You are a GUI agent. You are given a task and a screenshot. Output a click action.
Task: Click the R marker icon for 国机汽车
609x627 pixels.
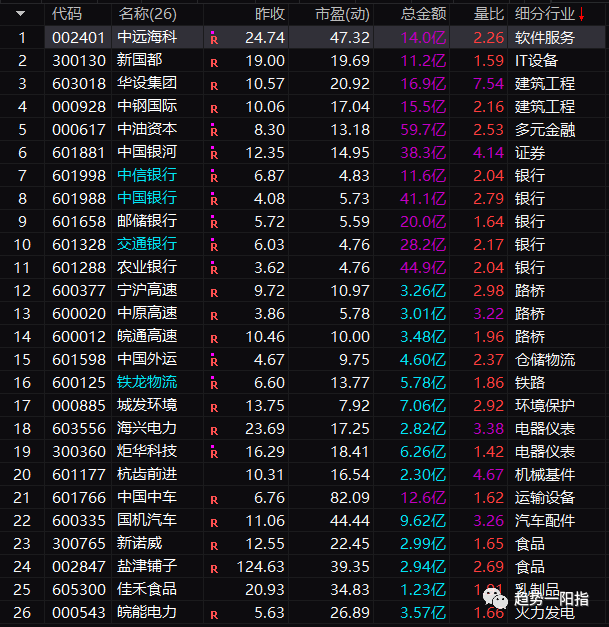tap(214, 523)
